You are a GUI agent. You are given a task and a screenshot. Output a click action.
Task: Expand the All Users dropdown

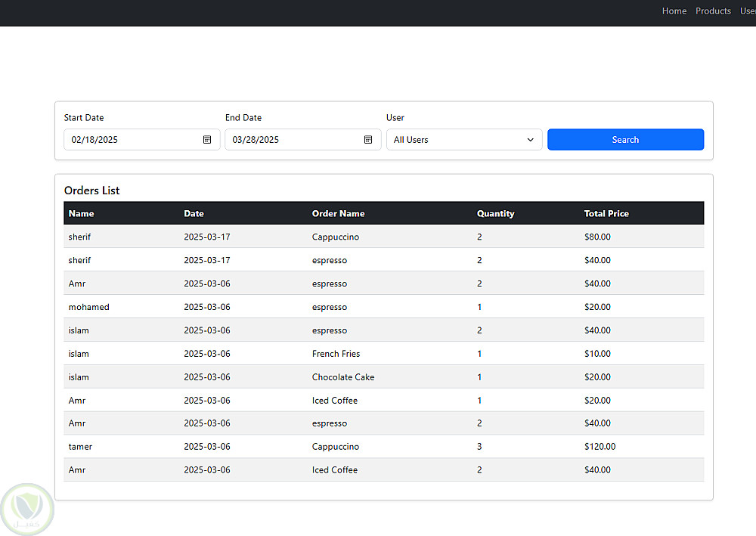click(464, 140)
